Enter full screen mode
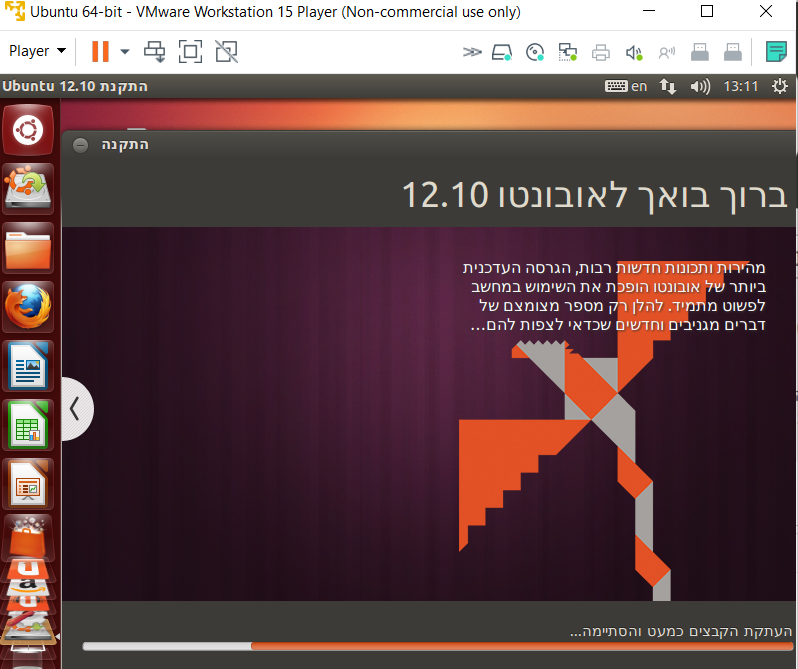798x669 pixels. click(x=190, y=51)
